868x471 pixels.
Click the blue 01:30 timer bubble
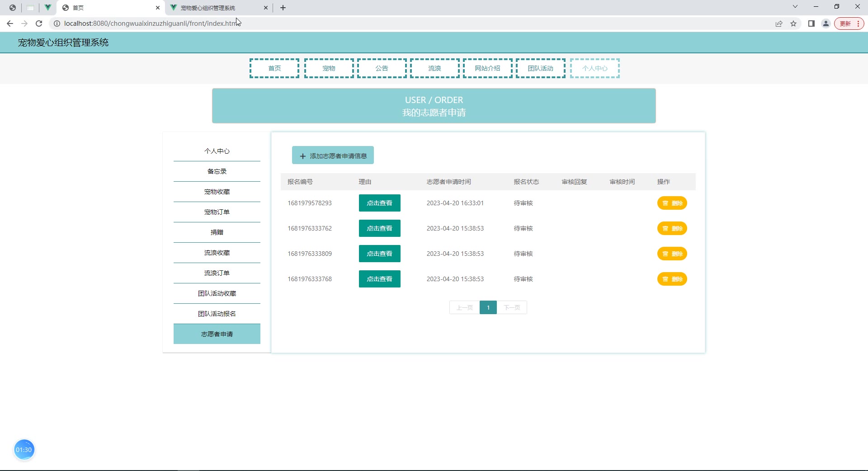(x=24, y=450)
